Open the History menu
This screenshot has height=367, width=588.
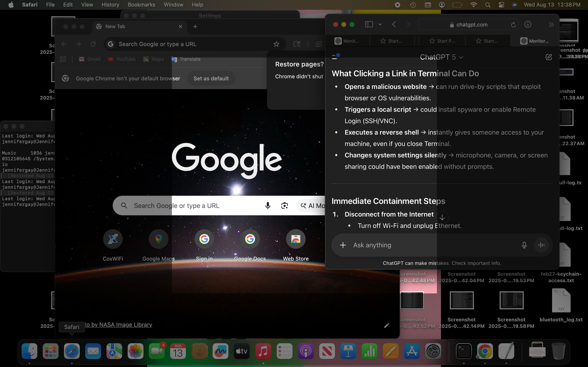coord(110,5)
